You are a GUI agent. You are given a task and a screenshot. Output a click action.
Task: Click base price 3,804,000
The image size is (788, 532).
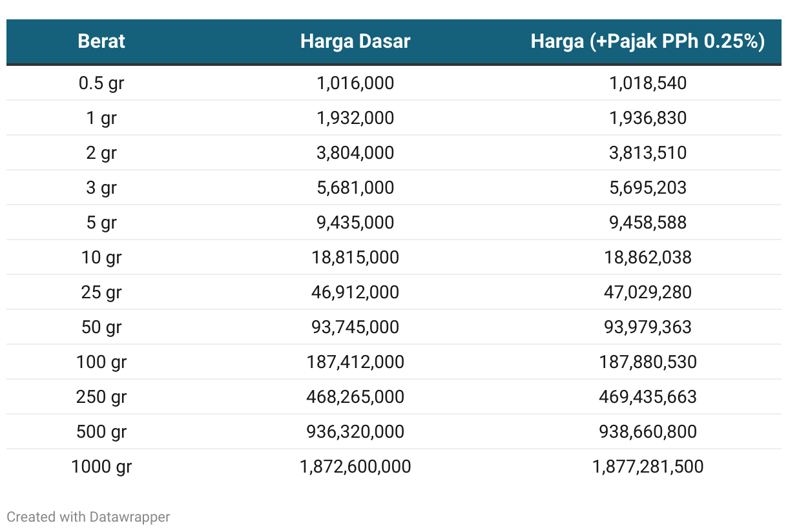pos(355,153)
